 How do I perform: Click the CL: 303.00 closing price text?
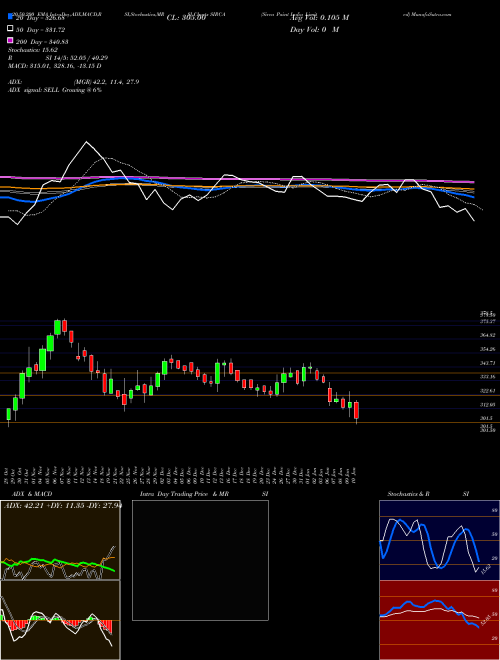click(186, 18)
